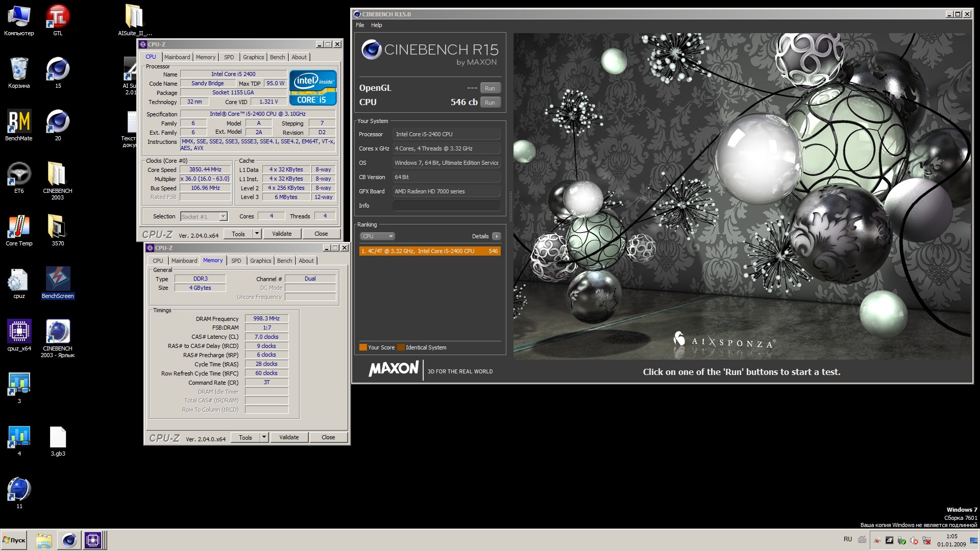Screen dimensions: 980x551
Task: Open the 3570 folder icon
Action: (x=58, y=231)
